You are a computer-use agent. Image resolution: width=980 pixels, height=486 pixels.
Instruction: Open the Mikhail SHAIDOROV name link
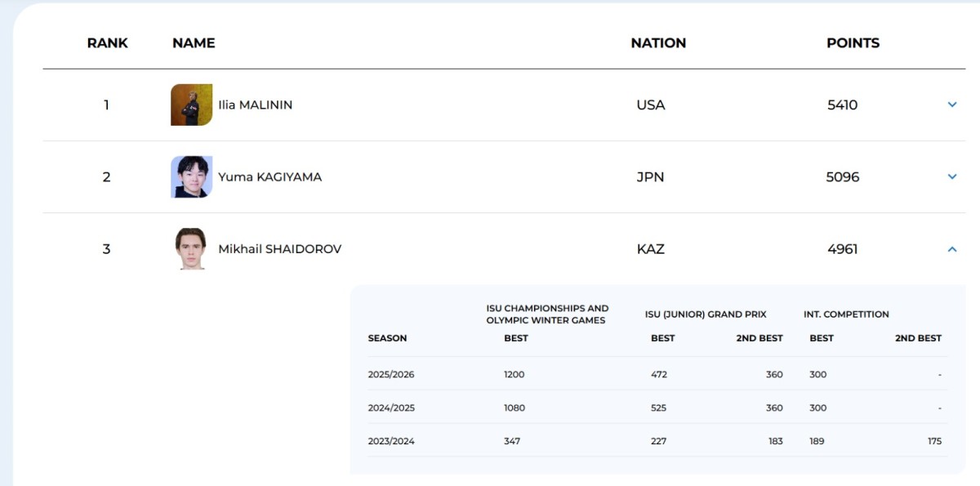pos(279,249)
